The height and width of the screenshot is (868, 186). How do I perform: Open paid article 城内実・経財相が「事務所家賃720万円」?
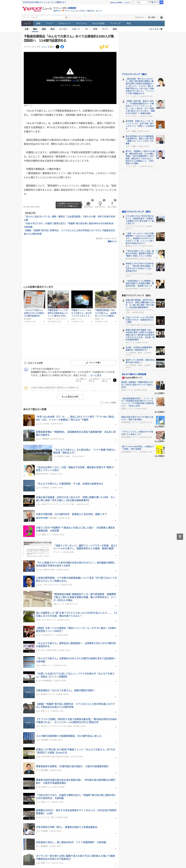tap(137, 385)
